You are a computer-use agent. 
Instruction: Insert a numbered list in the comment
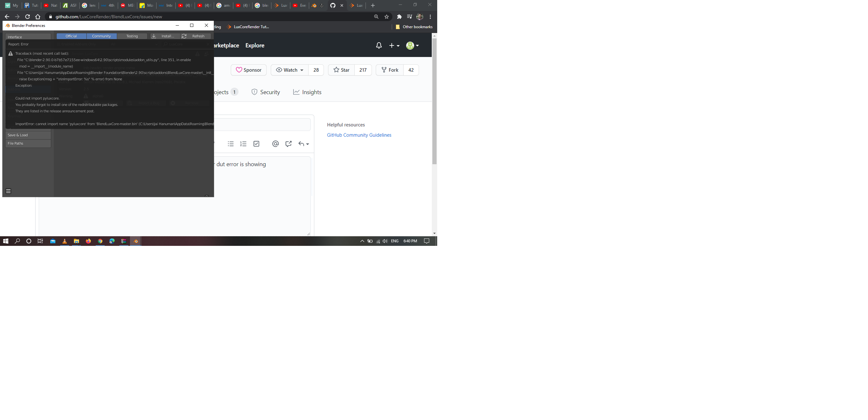click(243, 144)
